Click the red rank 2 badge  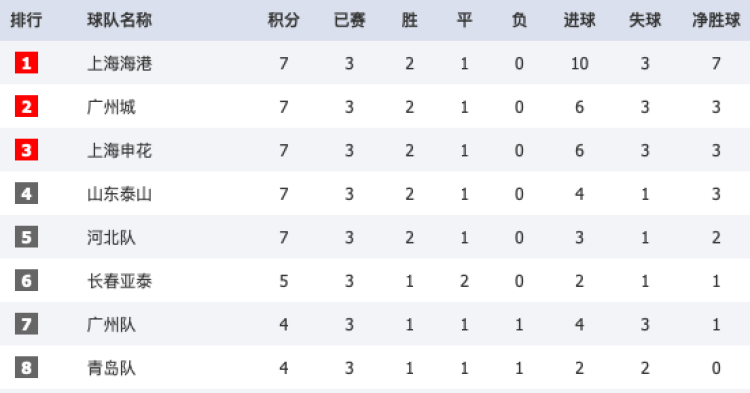coord(26,107)
